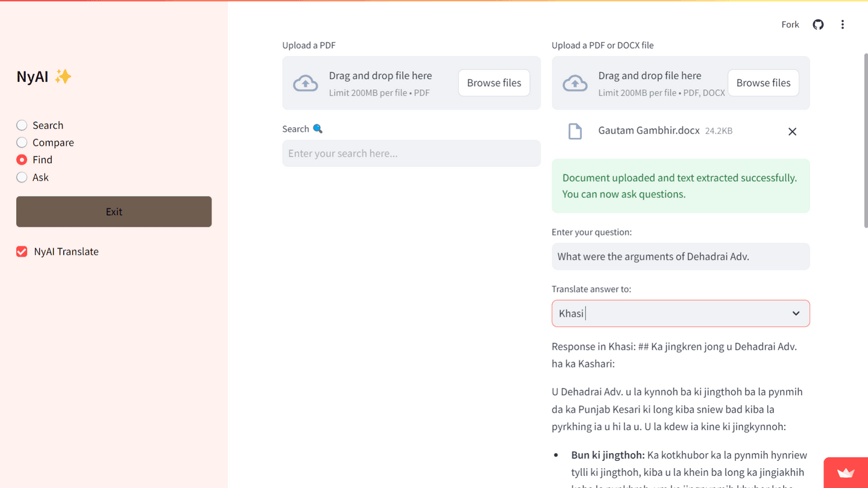
Task: Click the question field about Dehadrai Adv.
Action: click(681, 257)
